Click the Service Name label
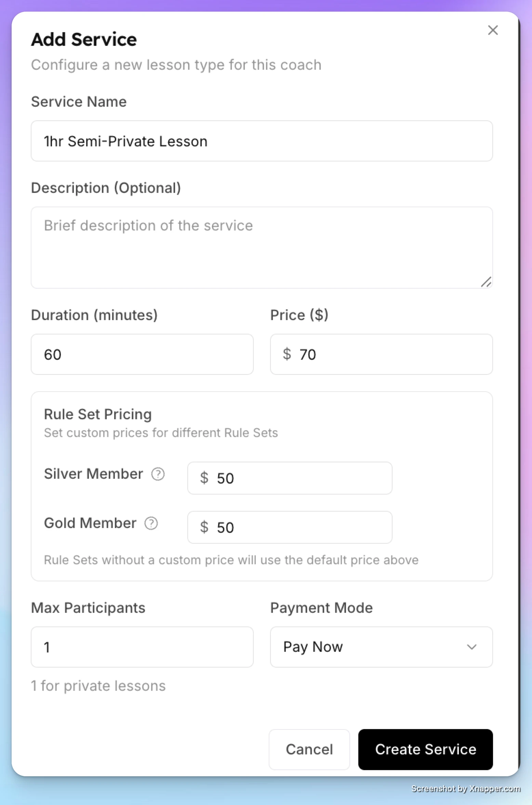 pos(79,102)
